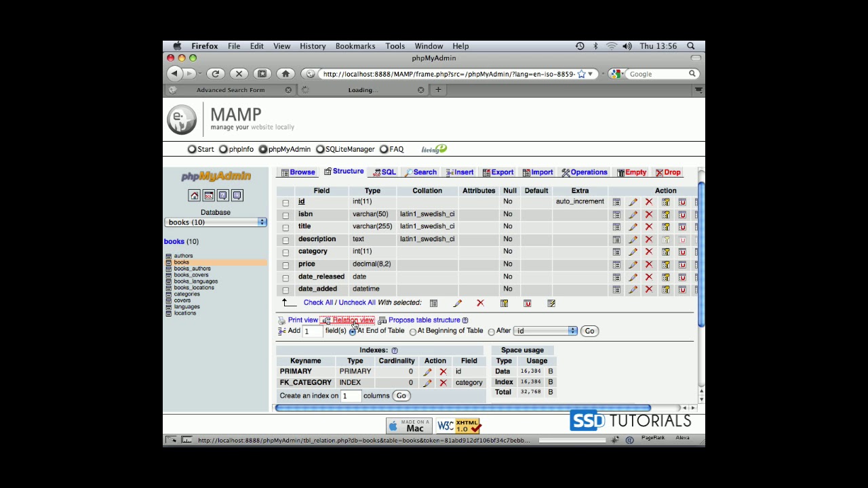Click bulk index icon after With selected
Viewport: 868px width, 488px height.
(x=551, y=304)
